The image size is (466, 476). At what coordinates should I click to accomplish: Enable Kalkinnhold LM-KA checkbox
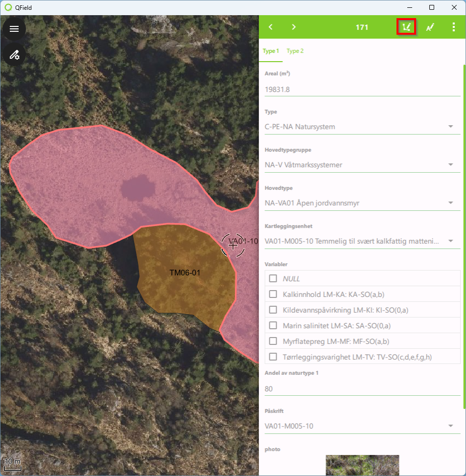[273, 294]
